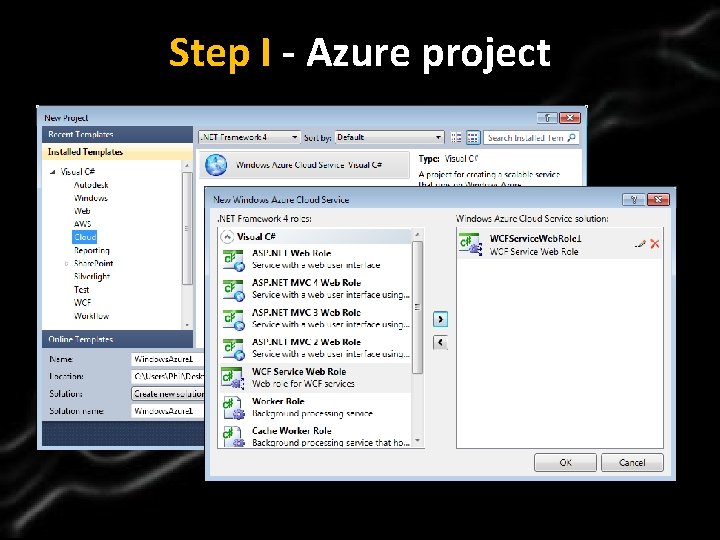Viewport: 720px width, 540px height.
Task: Click the ASP.NET MVC 4 Web Role icon
Action: click(x=233, y=290)
